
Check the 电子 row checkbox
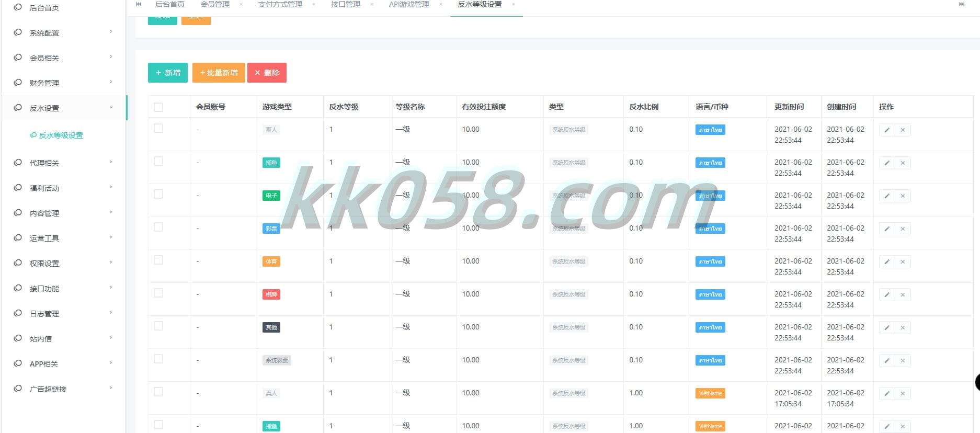tap(158, 194)
